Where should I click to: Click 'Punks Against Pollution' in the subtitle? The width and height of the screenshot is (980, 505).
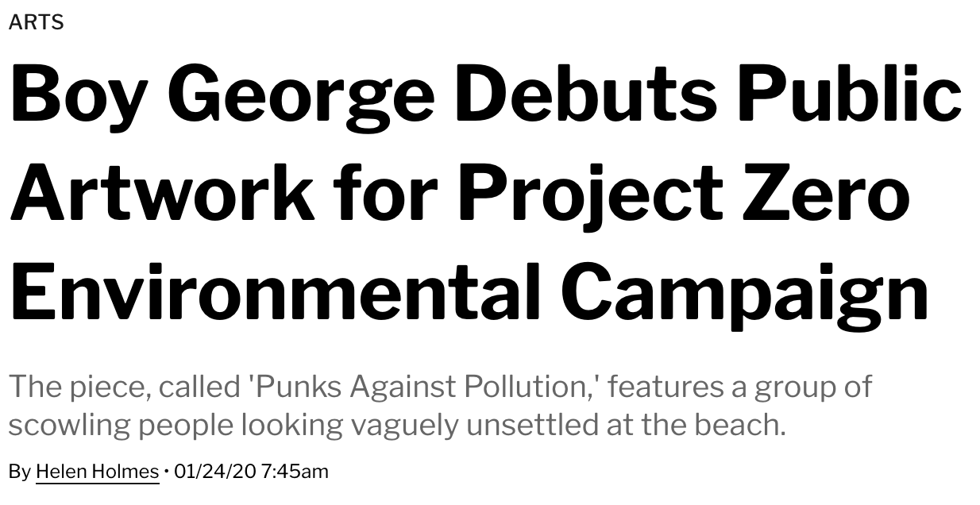[423, 387]
